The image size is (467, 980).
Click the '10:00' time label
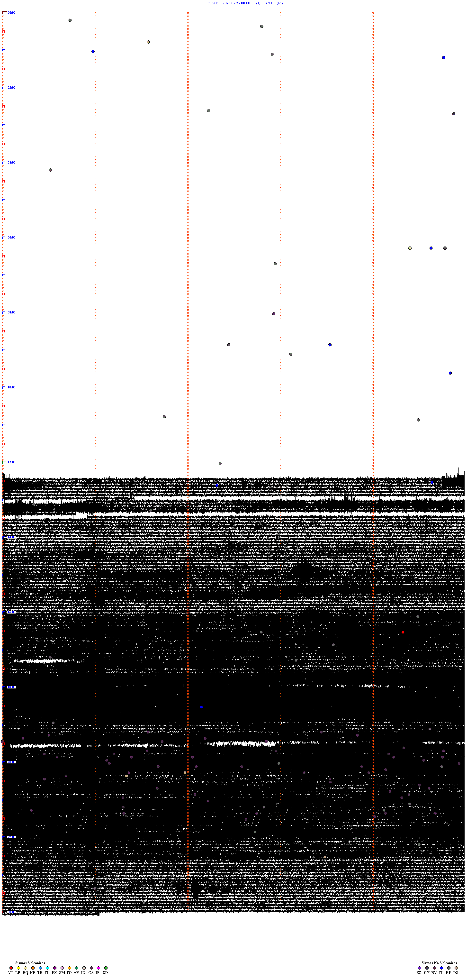click(11, 387)
